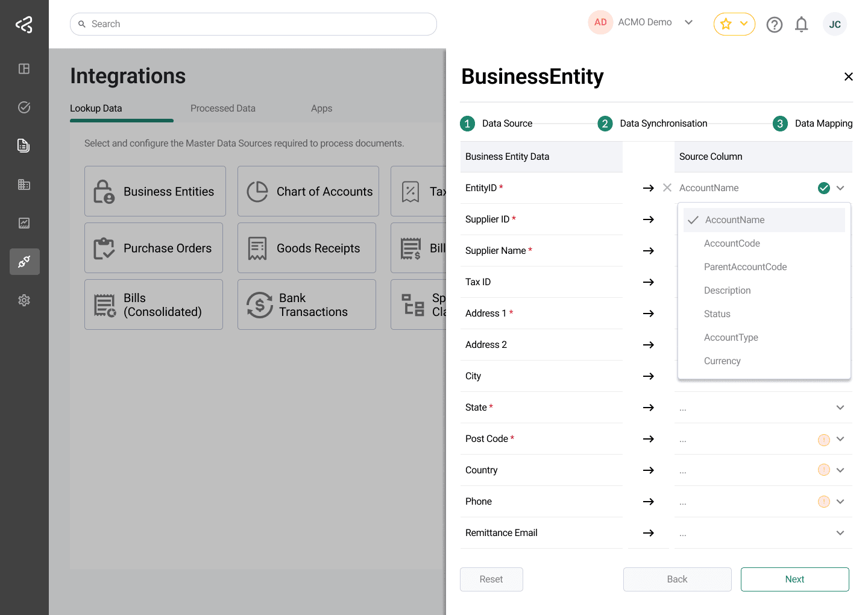This screenshot has height=615, width=868.
Task: Select the company building icon in sidebar
Action: coord(24,184)
